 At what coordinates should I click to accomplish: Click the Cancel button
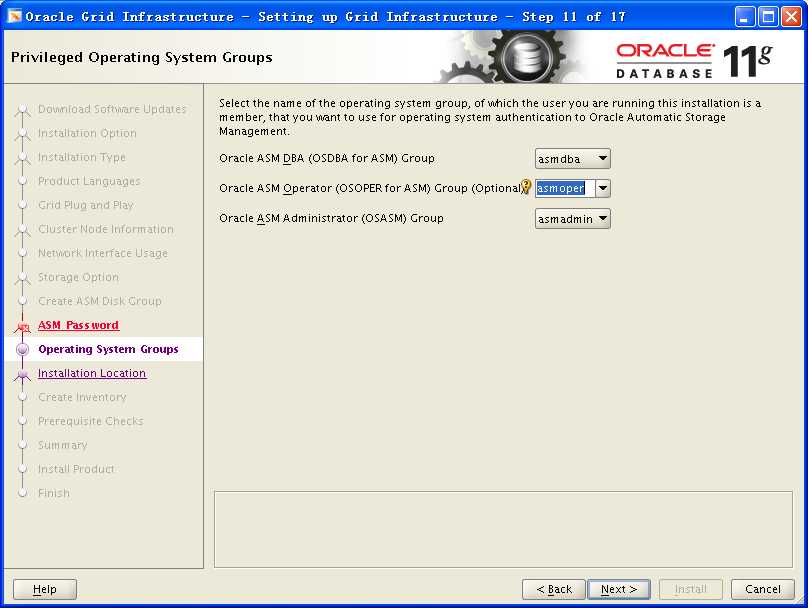763,589
